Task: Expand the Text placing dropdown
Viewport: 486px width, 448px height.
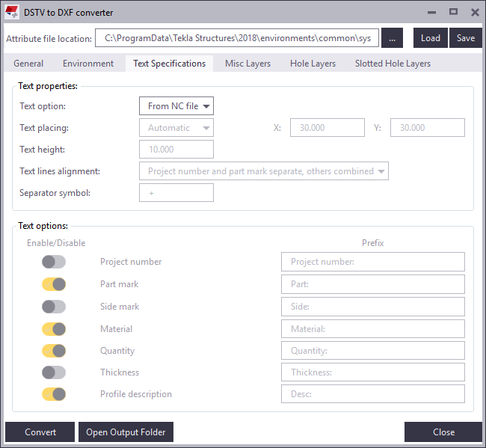Action: coord(176,128)
